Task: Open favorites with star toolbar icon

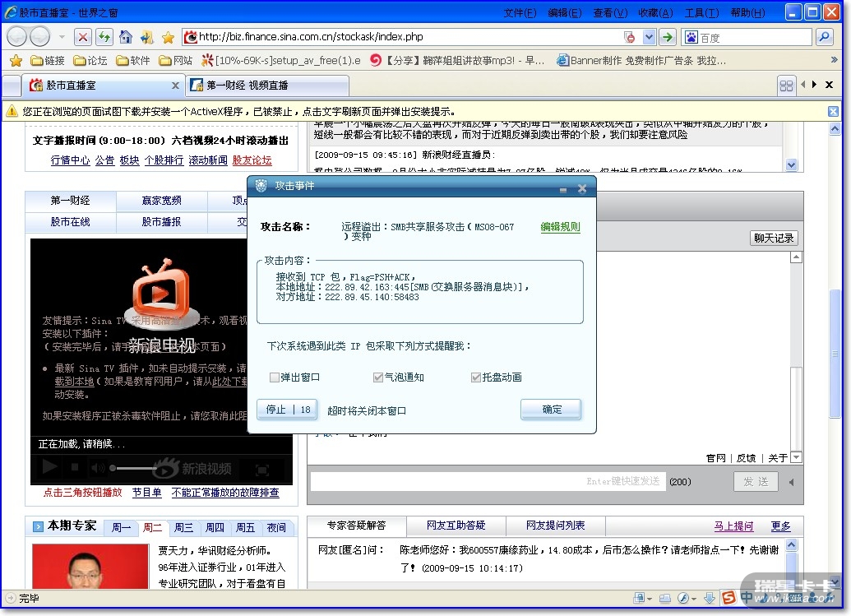Action: click(168, 37)
